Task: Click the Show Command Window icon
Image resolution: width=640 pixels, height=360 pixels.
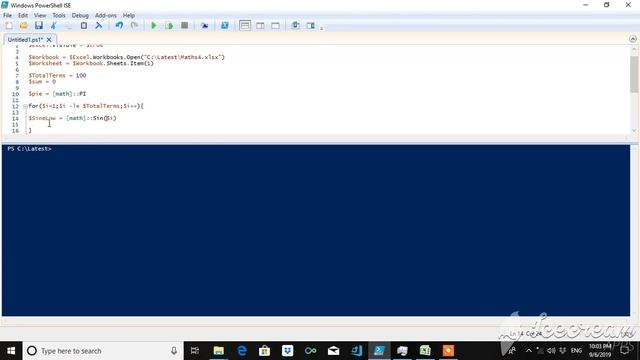Action: click(x=296, y=25)
